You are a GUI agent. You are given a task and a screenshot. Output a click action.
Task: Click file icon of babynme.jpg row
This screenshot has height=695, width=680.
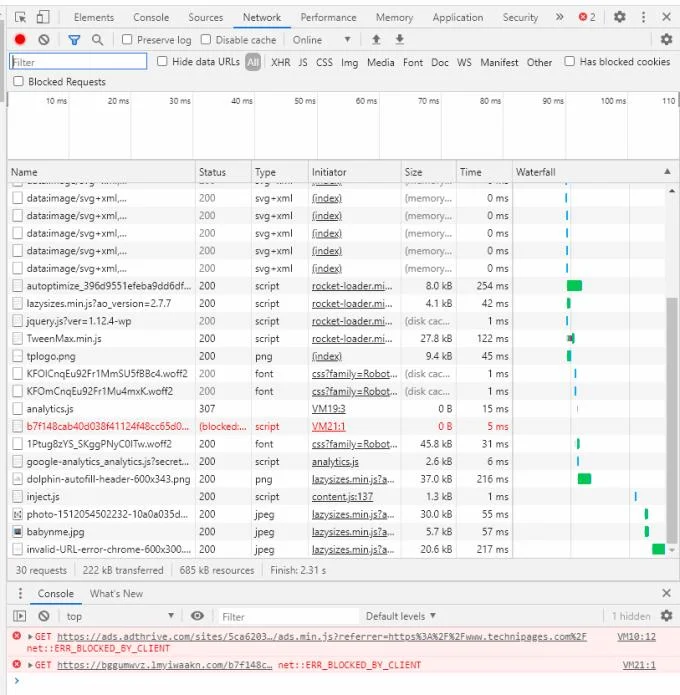coord(17,531)
